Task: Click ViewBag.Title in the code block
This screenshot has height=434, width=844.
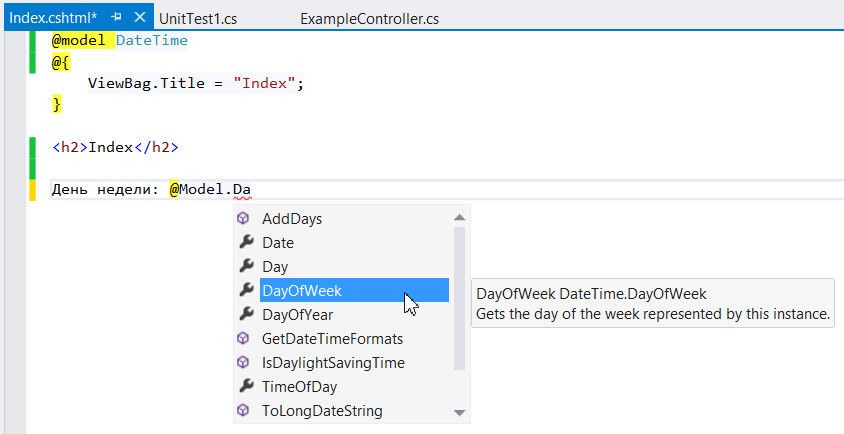Action: [x=146, y=83]
